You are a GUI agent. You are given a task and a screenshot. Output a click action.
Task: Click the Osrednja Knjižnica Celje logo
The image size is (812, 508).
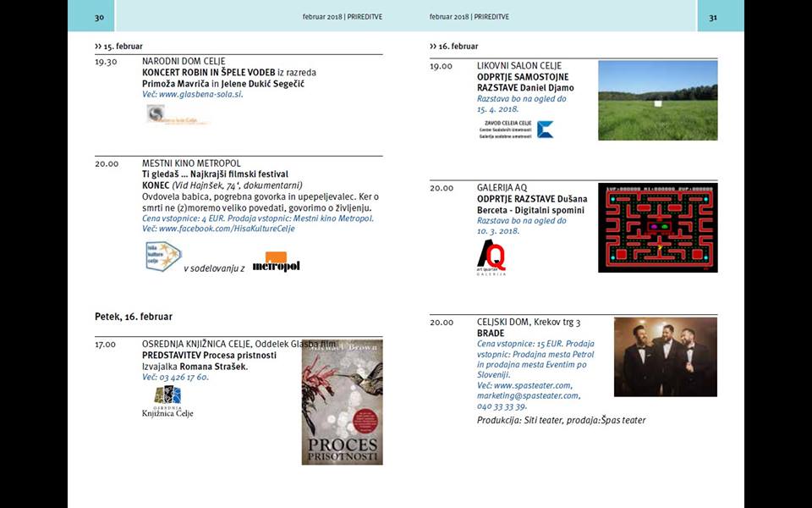pyautogui.click(x=167, y=401)
